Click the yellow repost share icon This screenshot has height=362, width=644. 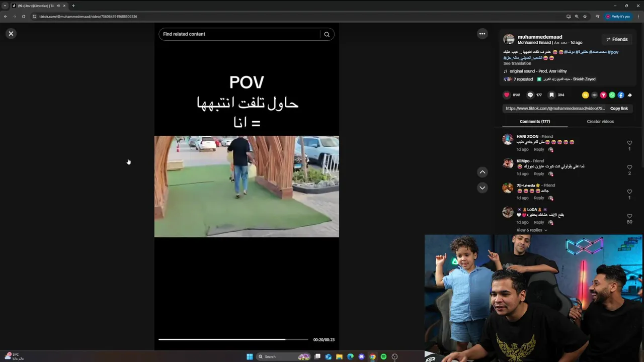pos(585,95)
